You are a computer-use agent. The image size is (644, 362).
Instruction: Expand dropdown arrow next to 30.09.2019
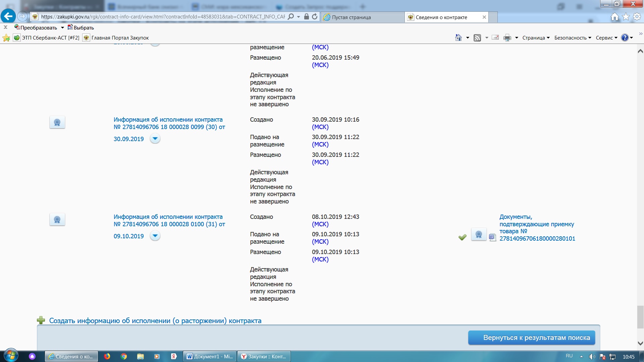[x=155, y=138]
